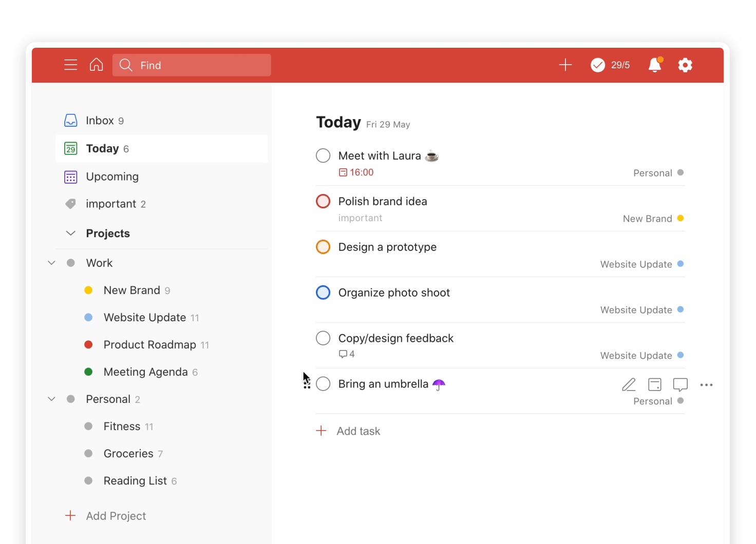
Task: Click the edit pencil on Bring an umbrella
Action: tap(629, 385)
